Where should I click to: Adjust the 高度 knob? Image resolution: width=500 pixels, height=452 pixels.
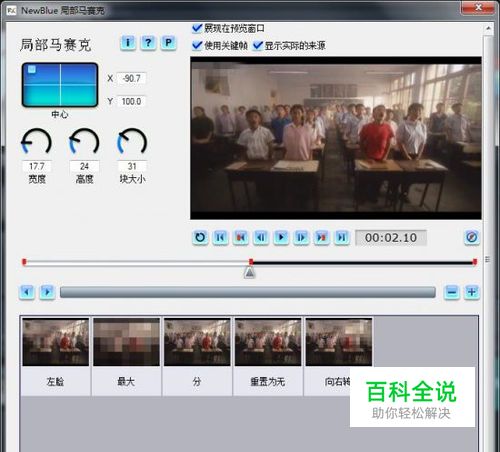[84, 142]
